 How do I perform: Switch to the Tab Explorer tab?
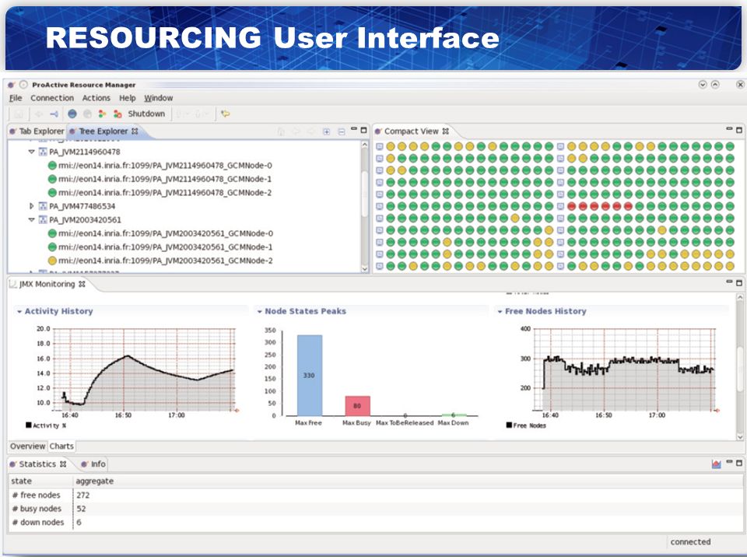[37, 131]
